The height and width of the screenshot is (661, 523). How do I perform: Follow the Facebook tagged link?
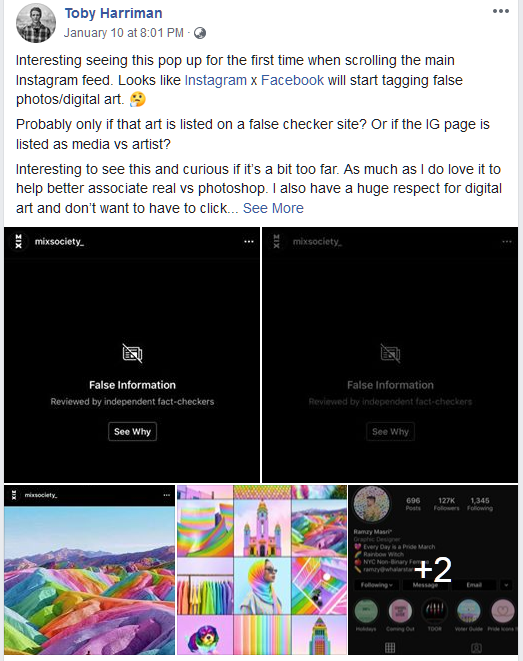pyautogui.click(x=292, y=80)
